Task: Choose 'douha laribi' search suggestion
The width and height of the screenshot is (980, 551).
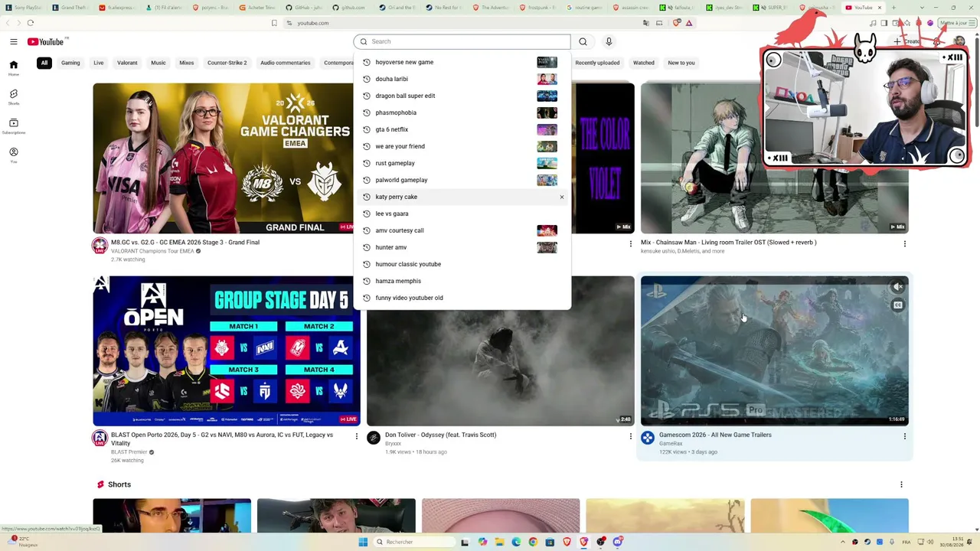Action: [x=462, y=79]
